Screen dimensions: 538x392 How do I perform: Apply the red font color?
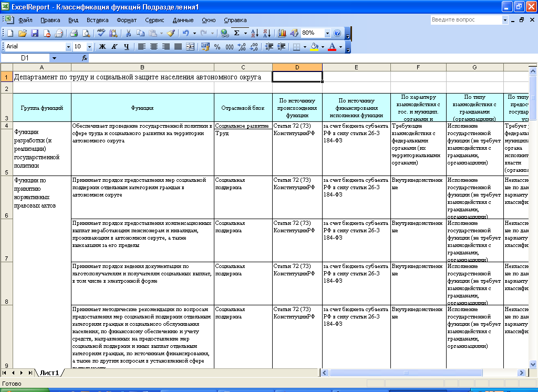coord(332,47)
